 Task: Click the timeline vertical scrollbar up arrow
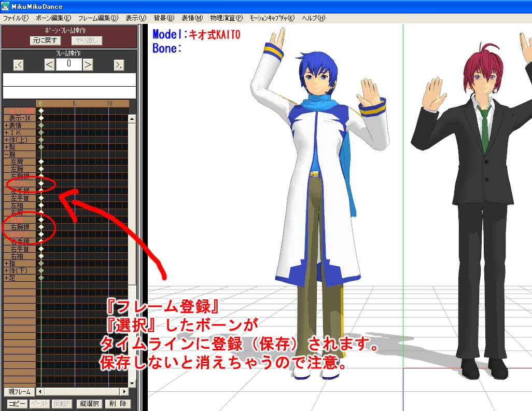click(132, 118)
